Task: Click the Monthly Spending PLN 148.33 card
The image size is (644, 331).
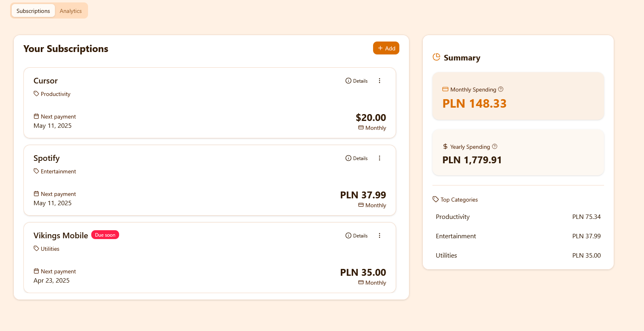Action: [x=518, y=96]
